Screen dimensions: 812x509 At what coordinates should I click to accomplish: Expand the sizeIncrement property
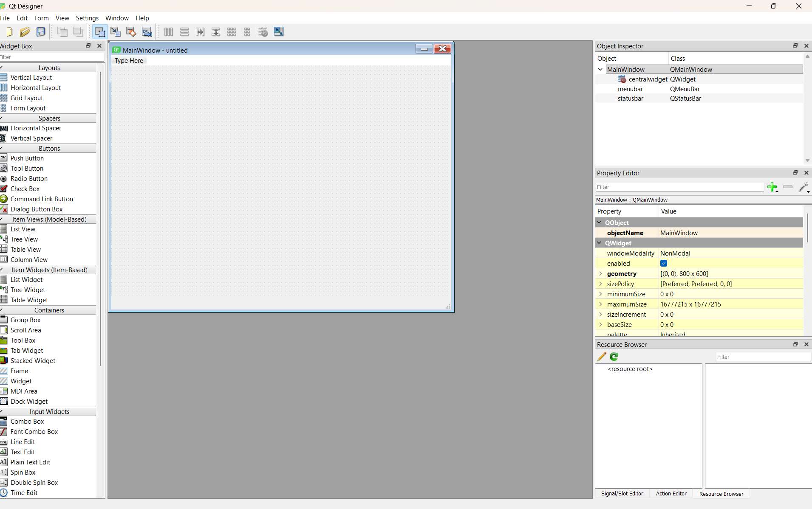click(600, 315)
